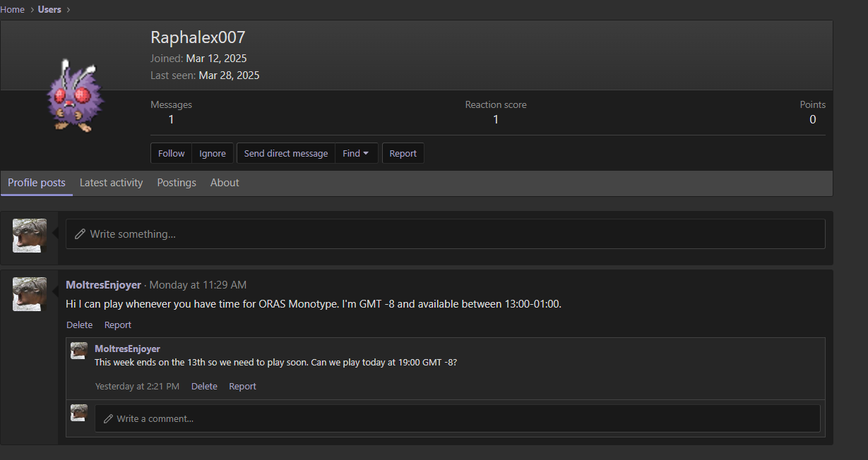Viewport: 868px width, 460px height.
Task: Delete the ORAS Monotype profile post
Action: click(80, 325)
